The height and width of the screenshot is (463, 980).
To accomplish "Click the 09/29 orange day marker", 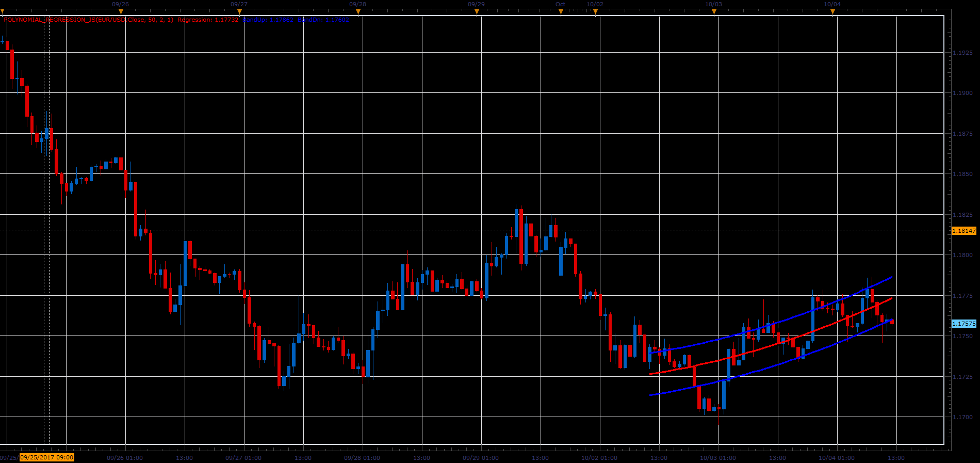I will tap(477, 11).
